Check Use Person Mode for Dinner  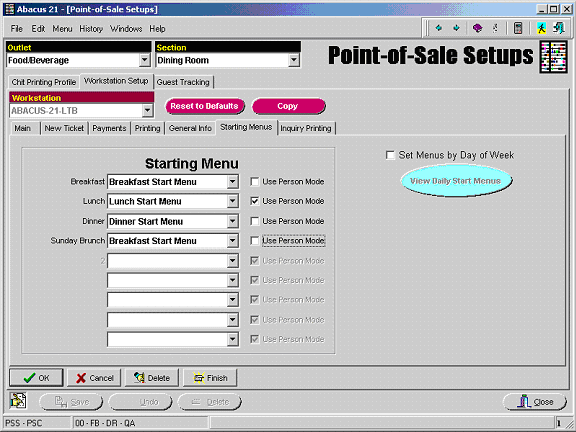(255, 221)
